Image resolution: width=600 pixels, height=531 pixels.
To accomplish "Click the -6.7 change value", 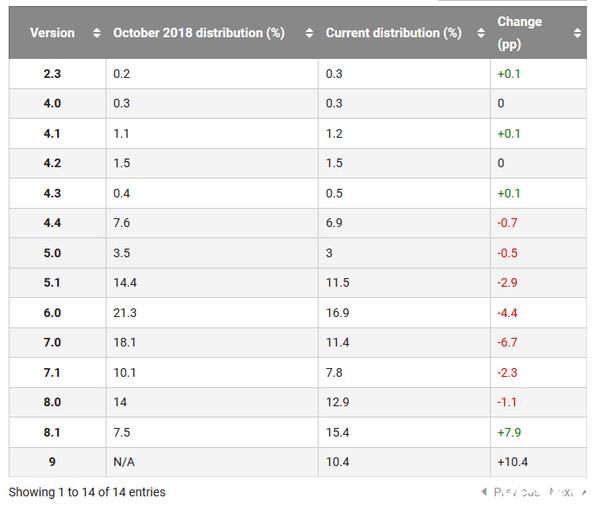I will (507, 342).
